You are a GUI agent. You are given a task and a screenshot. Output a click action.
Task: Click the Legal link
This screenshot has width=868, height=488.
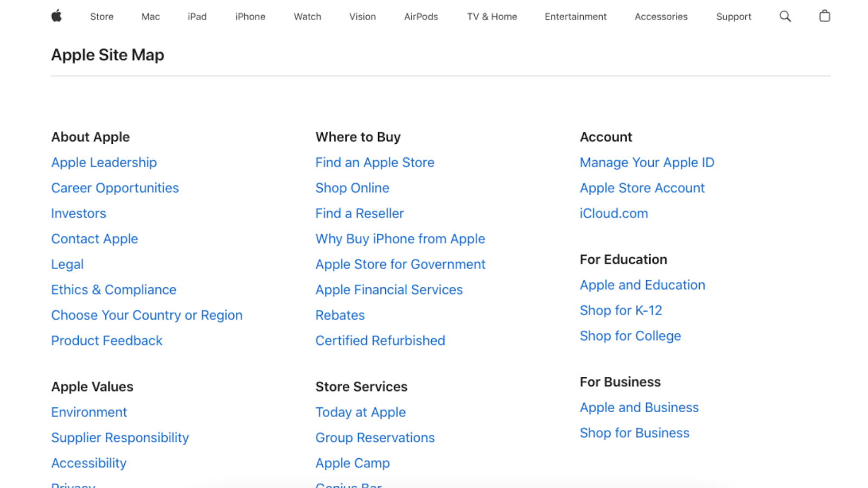(67, 265)
